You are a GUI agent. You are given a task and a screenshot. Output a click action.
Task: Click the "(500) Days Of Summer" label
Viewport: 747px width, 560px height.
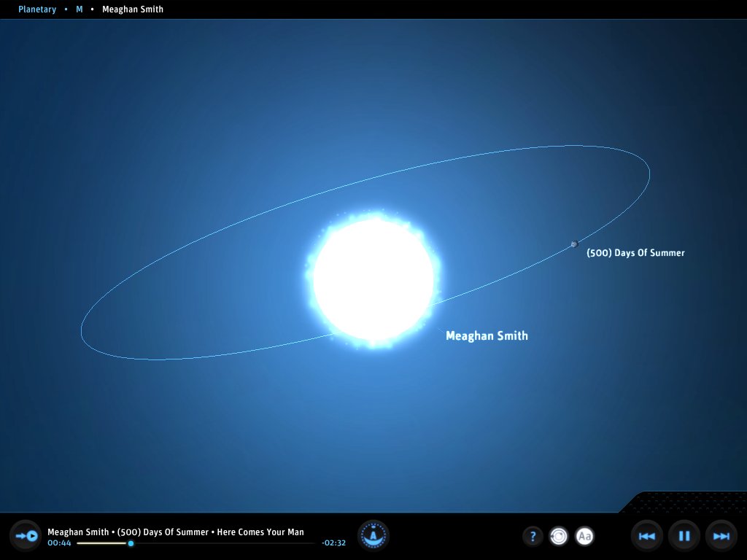click(635, 252)
